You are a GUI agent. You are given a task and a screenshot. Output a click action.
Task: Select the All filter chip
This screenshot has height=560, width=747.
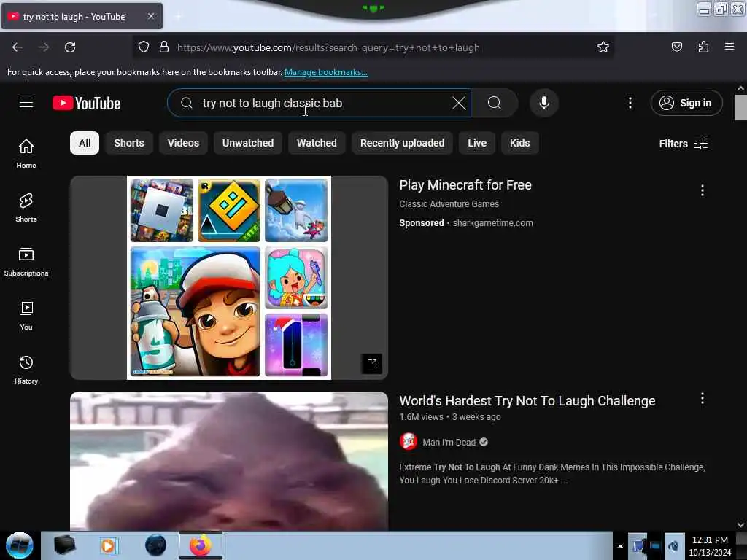85,143
